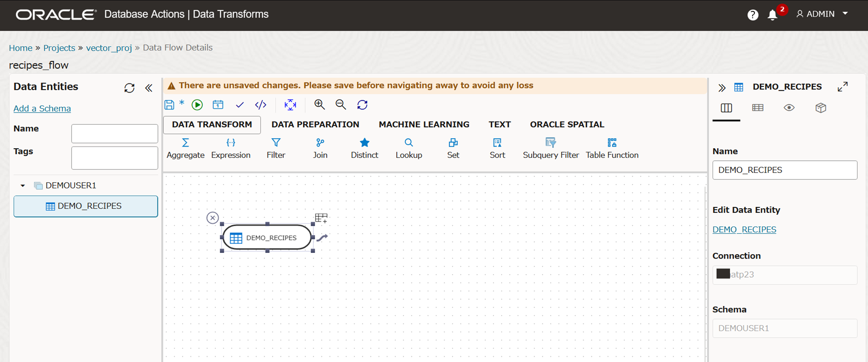Screen dimensions: 868x362
Task: Save the data flow
Action: [x=169, y=105]
